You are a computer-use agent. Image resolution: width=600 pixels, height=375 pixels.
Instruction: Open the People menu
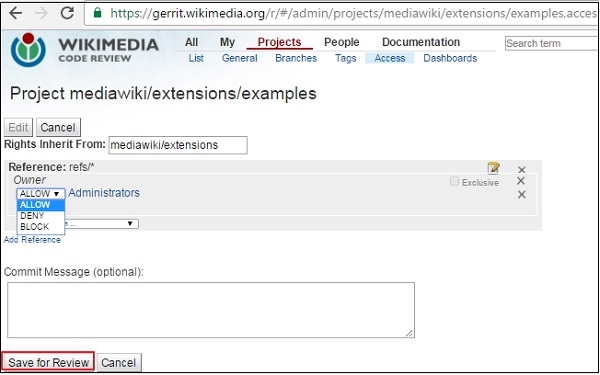[341, 42]
